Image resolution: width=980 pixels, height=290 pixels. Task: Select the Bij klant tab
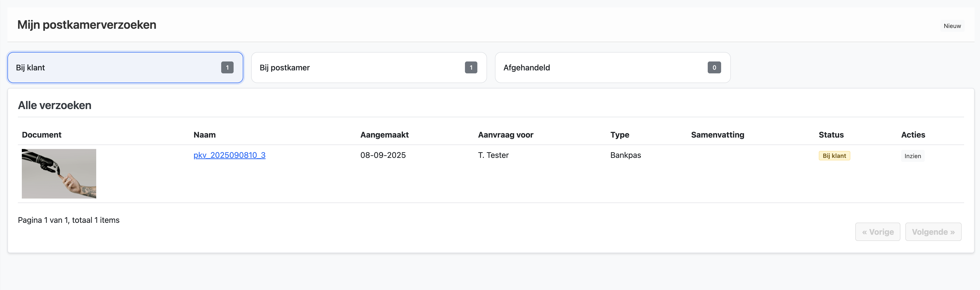coord(125,68)
